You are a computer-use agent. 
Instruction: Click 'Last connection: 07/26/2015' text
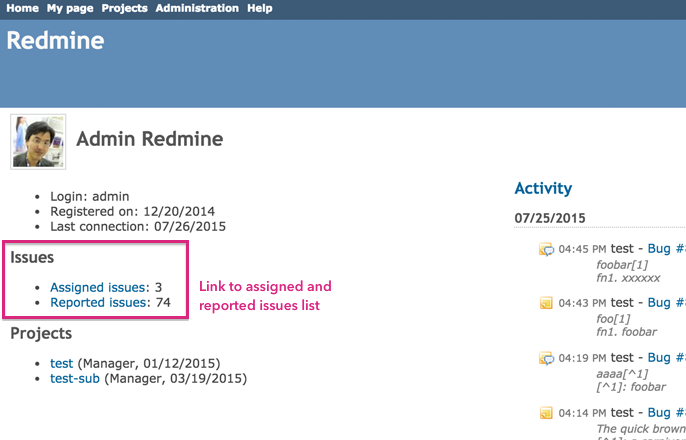pos(138,227)
